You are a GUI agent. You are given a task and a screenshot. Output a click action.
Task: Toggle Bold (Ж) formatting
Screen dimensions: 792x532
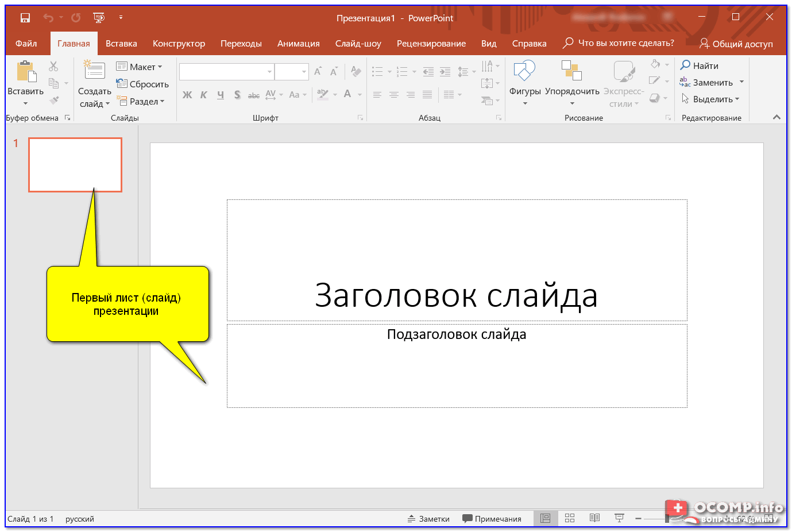pos(187,95)
